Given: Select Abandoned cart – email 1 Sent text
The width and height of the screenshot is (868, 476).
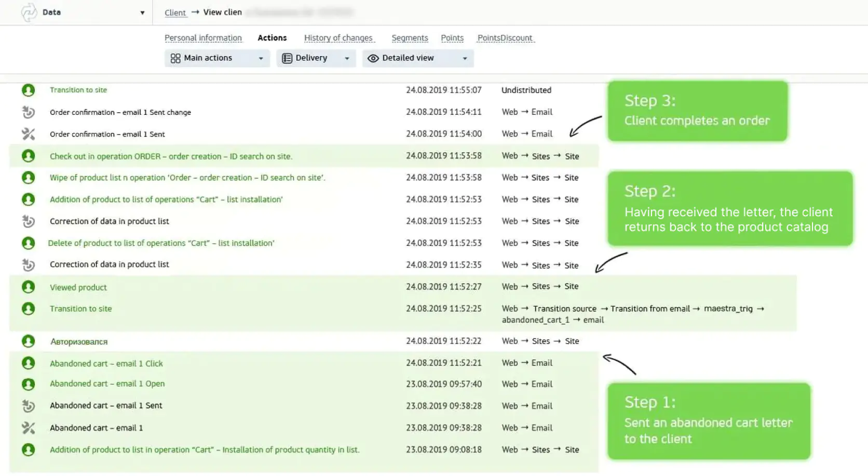Looking at the screenshot, I should click(106, 406).
